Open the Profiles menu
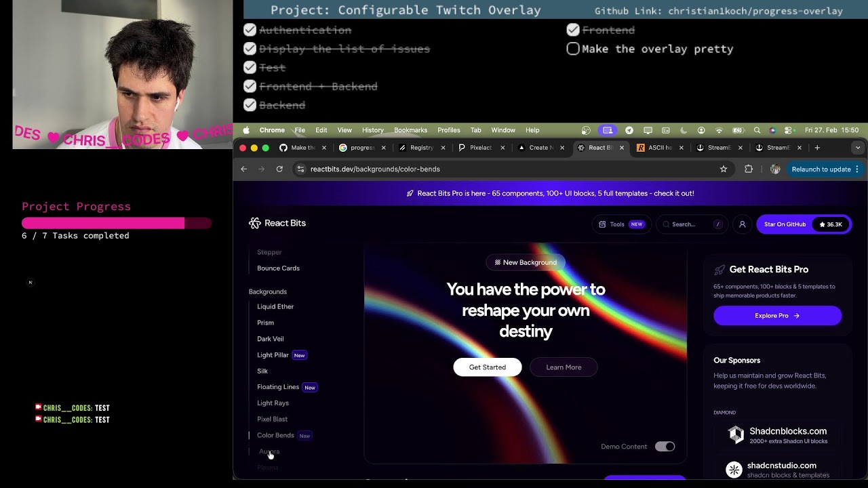The height and width of the screenshot is (488, 868). click(x=449, y=130)
